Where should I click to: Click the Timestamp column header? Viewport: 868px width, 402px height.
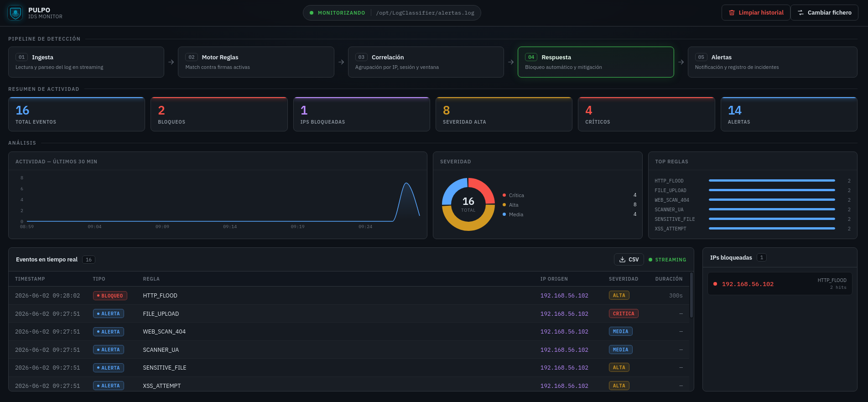click(30, 279)
